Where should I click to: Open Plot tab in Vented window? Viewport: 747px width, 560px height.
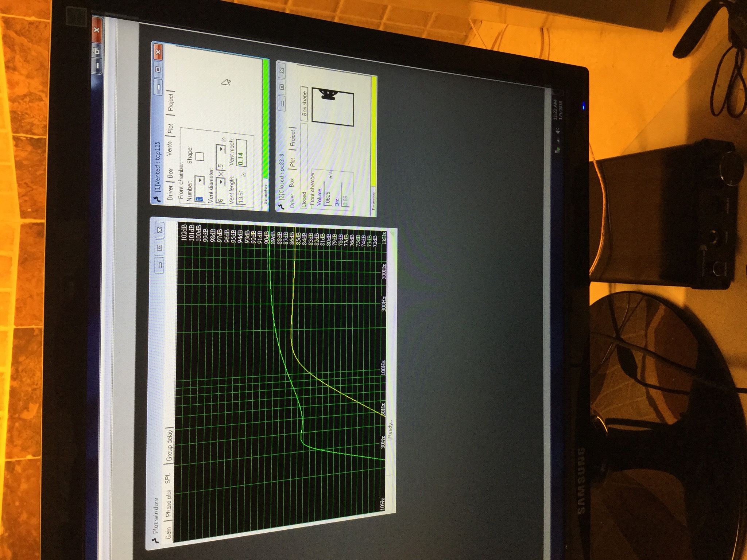coord(170,129)
